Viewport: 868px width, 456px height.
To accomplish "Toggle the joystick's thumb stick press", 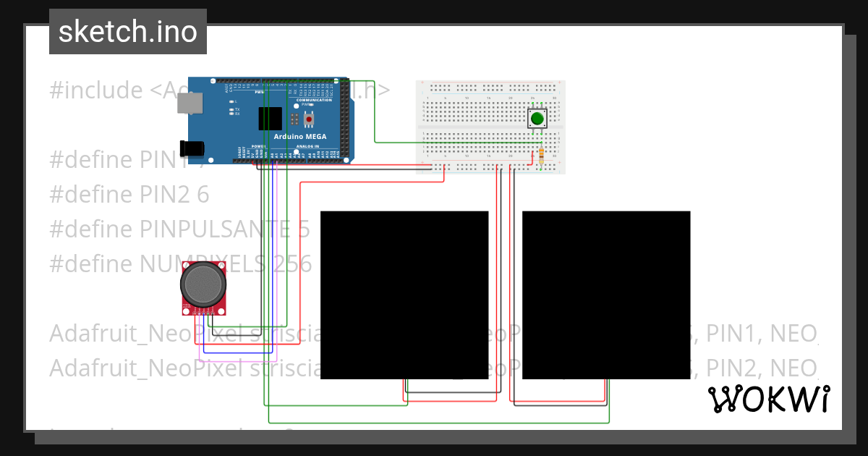I will tap(205, 284).
